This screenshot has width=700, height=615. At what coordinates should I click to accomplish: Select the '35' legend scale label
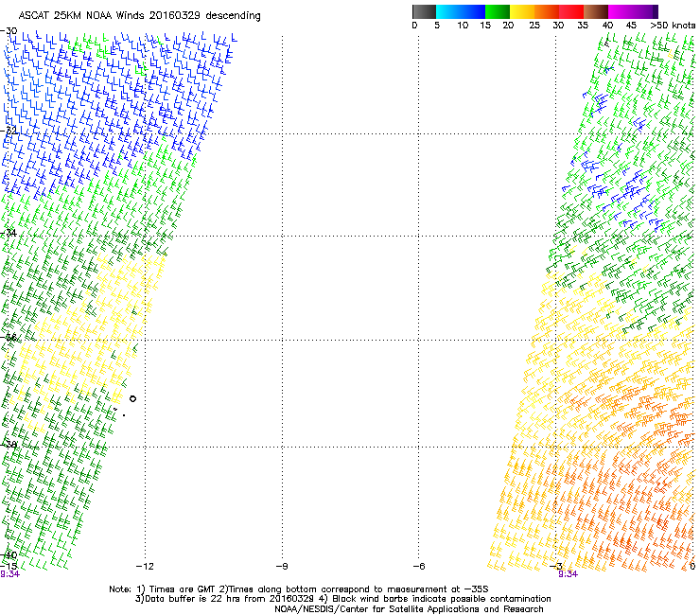point(583,26)
